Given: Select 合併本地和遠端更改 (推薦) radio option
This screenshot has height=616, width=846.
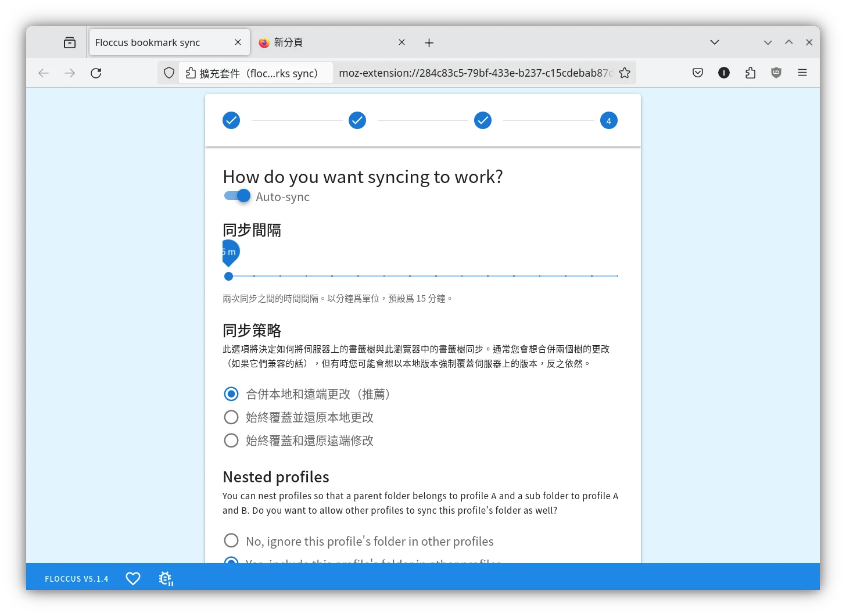Looking at the screenshot, I should coord(231,394).
